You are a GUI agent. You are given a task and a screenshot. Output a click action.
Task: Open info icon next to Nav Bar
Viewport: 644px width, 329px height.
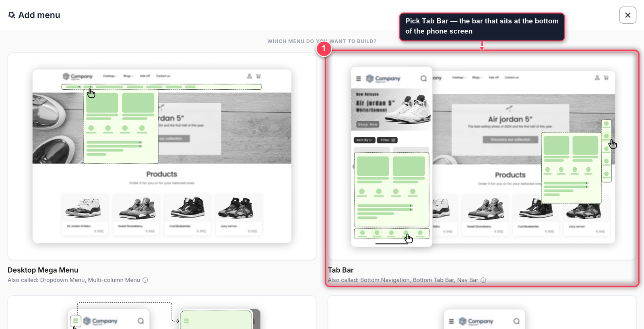click(x=483, y=280)
